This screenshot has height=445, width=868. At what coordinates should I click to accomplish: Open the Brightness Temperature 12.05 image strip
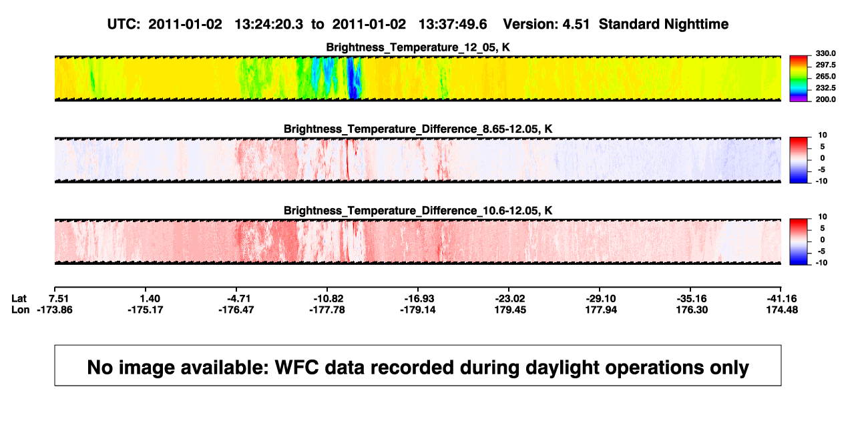tap(418, 79)
